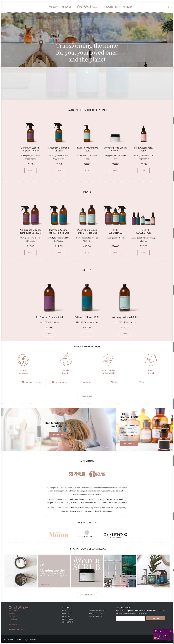
Task: Click the Colt&Willow header logo
Action: tap(87, 7)
